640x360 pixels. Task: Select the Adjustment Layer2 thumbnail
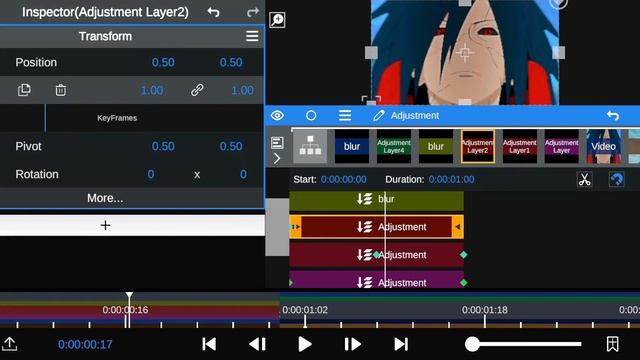tap(478, 146)
